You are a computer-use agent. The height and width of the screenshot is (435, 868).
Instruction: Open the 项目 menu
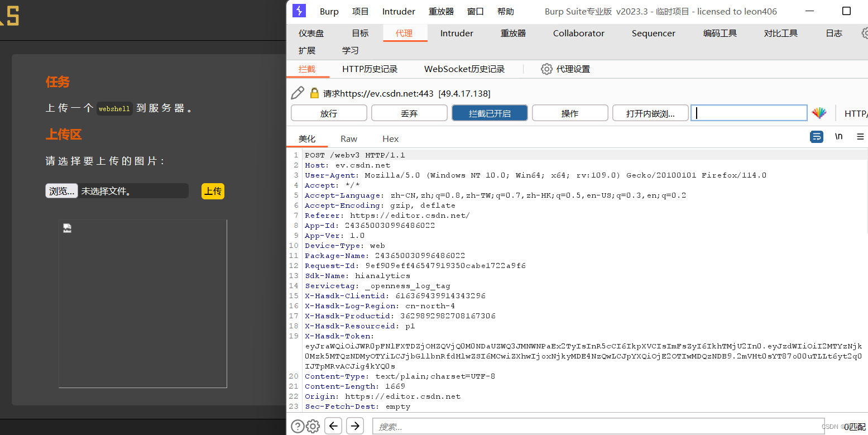(x=361, y=11)
